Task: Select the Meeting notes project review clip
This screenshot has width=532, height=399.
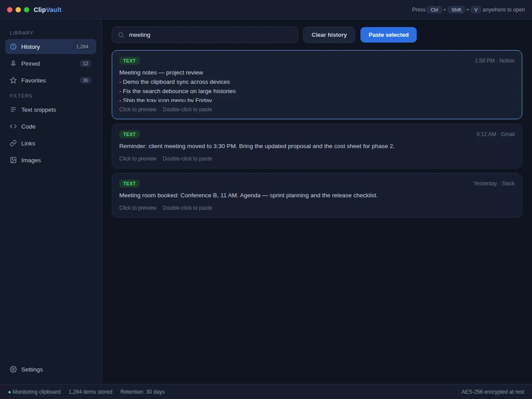Action: click(317, 85)
